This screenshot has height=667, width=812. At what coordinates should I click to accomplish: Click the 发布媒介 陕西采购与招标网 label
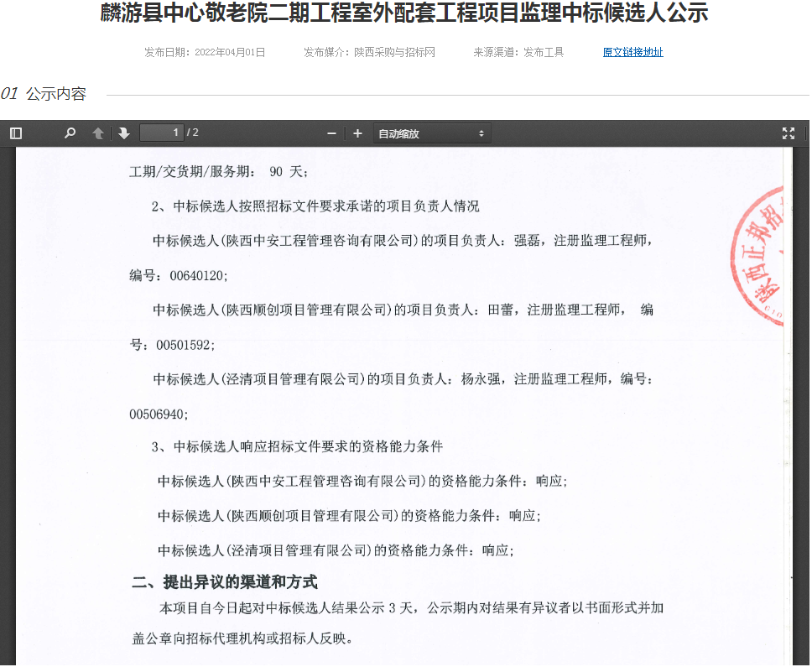369,52
